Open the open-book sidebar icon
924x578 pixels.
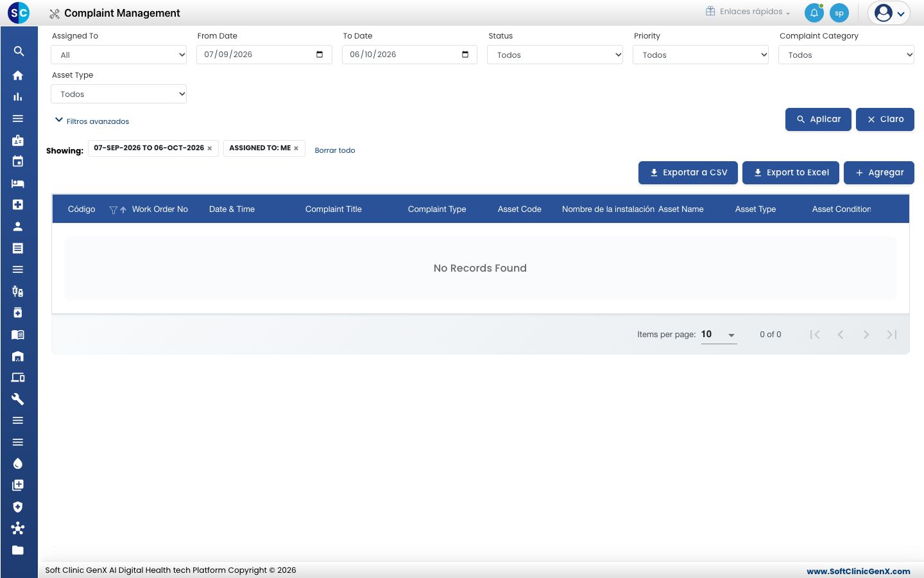(x=18, y=335)
